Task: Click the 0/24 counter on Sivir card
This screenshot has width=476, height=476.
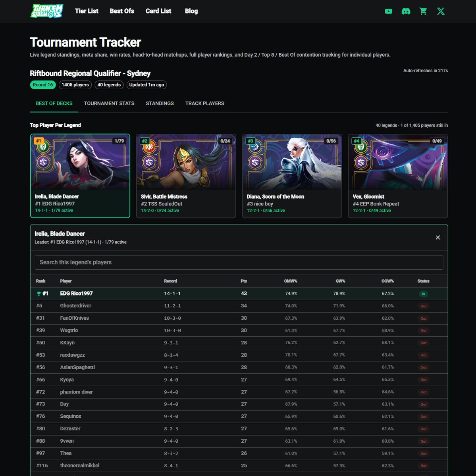Action: (225, 141)
